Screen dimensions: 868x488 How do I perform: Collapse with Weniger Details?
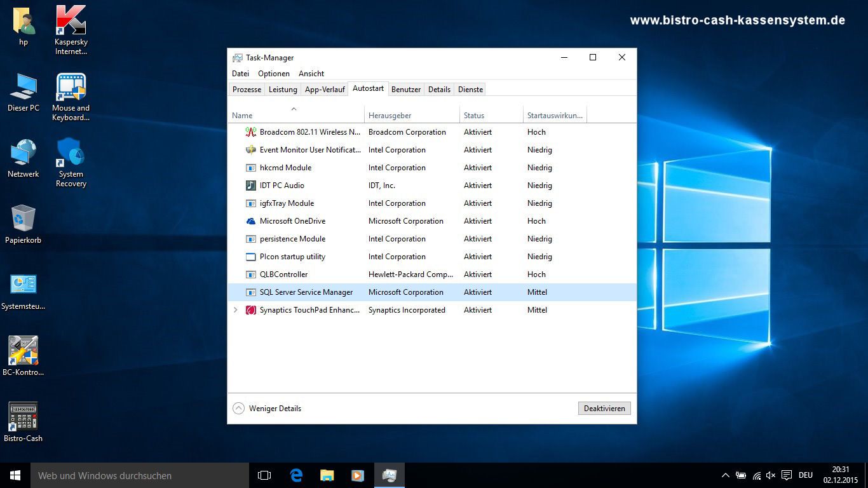[x=267, y=409]
